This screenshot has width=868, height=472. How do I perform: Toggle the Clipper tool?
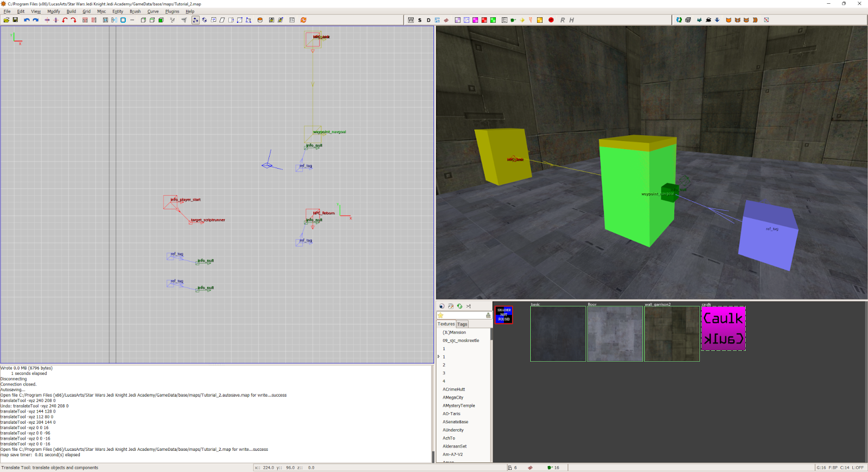[x=239, y=20]
